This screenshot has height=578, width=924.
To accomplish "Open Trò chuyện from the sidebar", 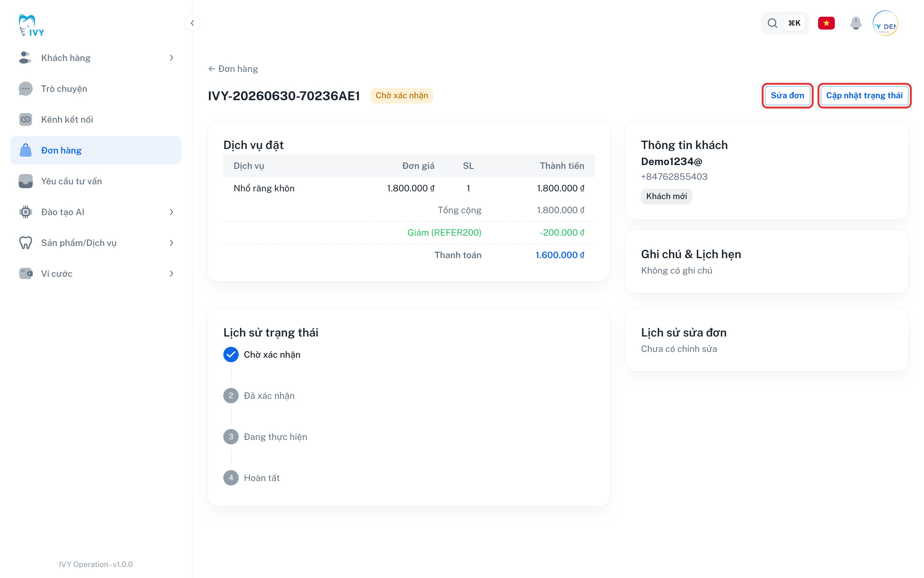I will 96,89.
